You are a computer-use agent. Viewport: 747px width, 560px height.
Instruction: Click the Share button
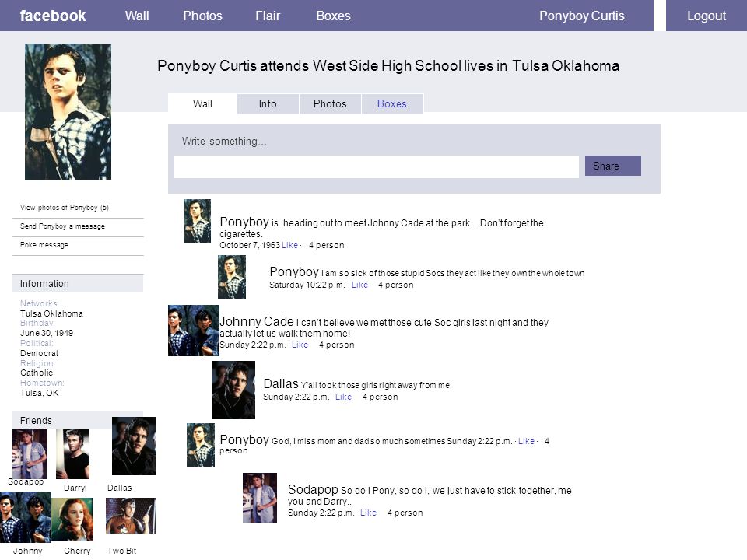(x=612, y=166)
